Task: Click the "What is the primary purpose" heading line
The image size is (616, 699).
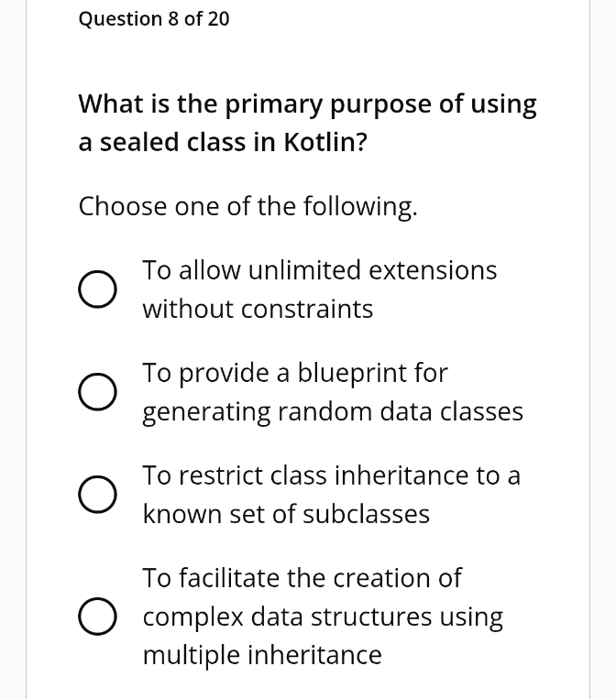Action: (307, 104)
